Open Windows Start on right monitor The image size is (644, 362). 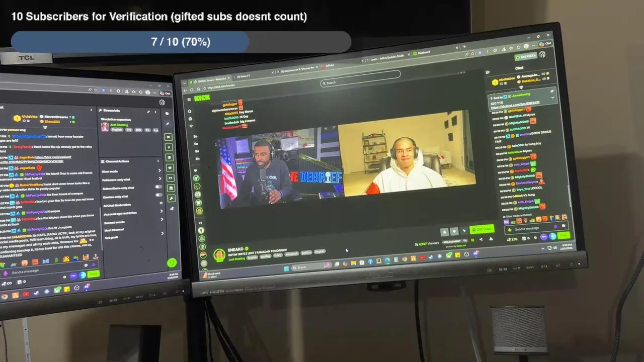pyautogui.click(x=286, y=269)
